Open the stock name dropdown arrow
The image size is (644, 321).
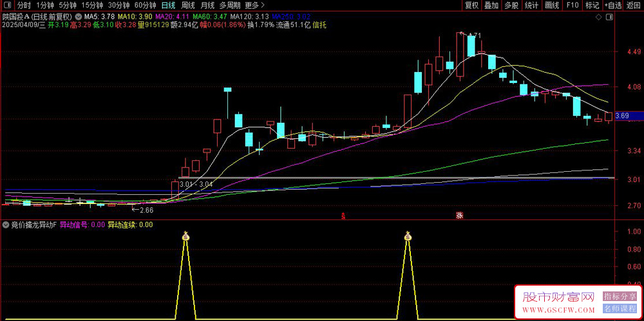click(78, 17)
